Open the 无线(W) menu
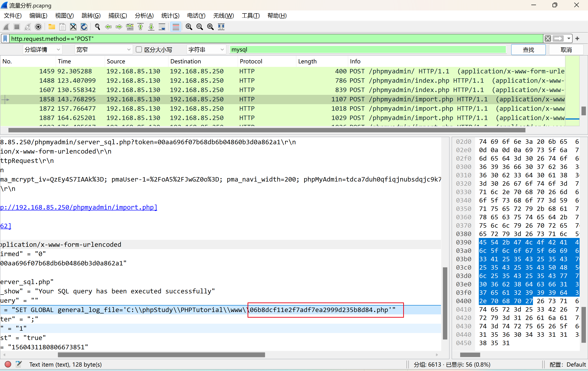The width and height of the screenshot is (588, 371). point(224,16)
